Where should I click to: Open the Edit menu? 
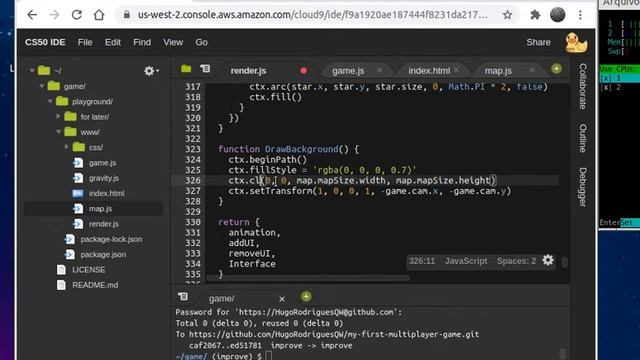tap(113, 42)
